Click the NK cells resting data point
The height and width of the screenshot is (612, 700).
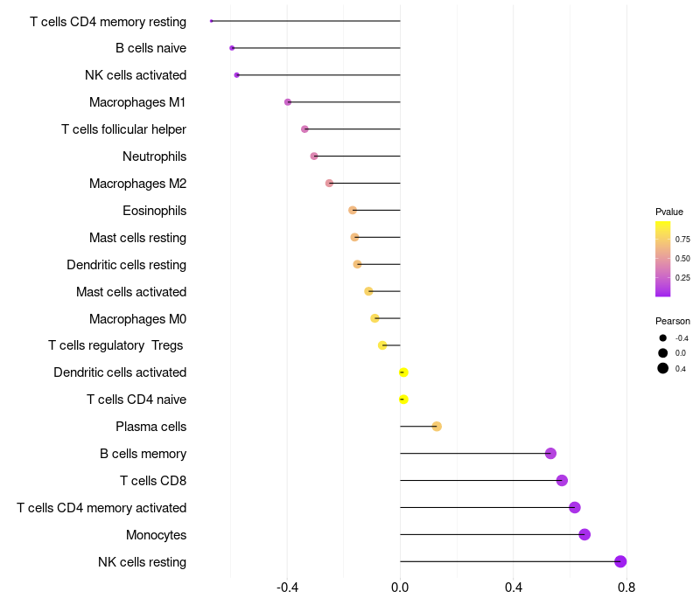coord(620,561)
